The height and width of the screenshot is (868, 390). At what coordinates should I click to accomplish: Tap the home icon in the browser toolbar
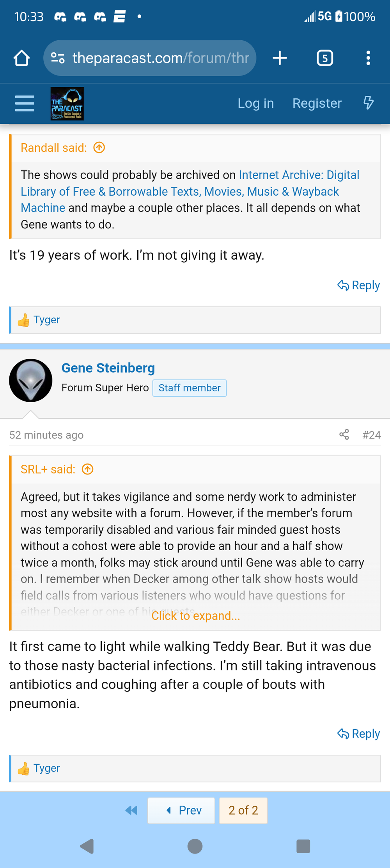click(x=22, y=58)
